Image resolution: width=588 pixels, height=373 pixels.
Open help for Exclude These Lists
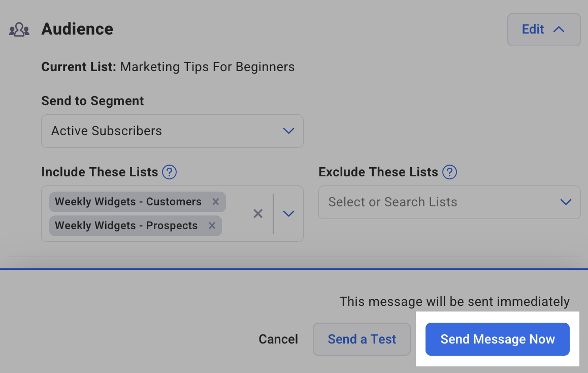449,172
